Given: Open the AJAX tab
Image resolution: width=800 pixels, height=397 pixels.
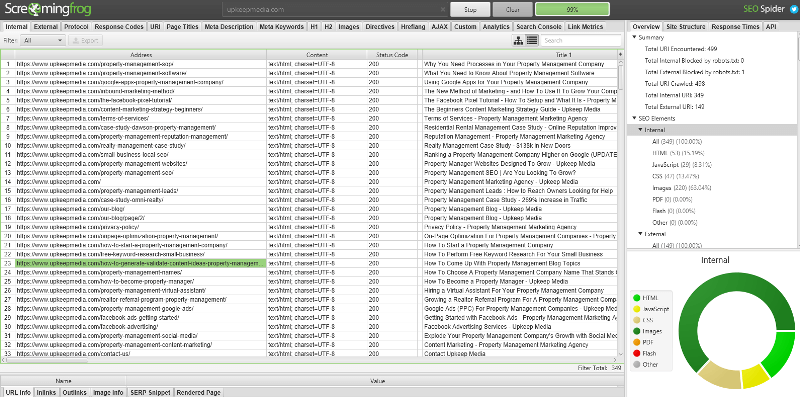Looking at the screenshot, I should pyautogui.click(x=439, y=27).
